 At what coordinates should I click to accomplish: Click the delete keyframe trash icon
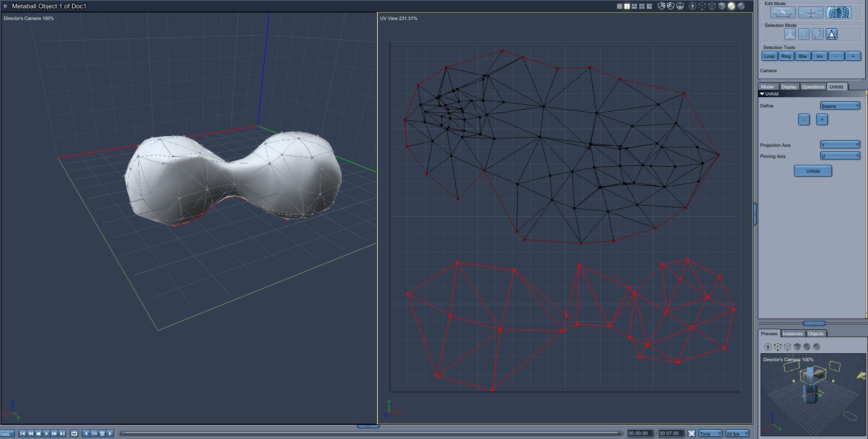click(102, 433)
